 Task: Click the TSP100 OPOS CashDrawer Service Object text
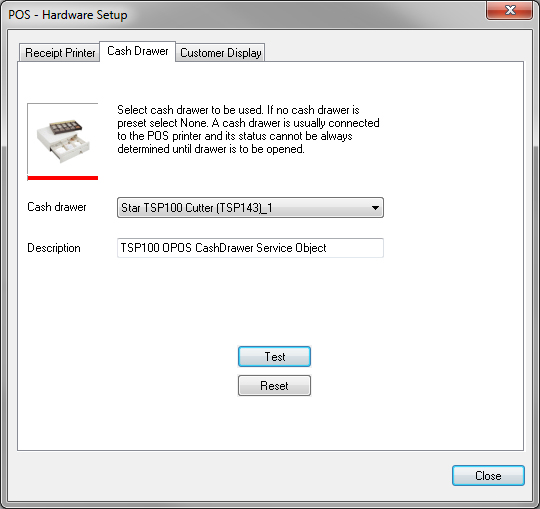[223, 248]
